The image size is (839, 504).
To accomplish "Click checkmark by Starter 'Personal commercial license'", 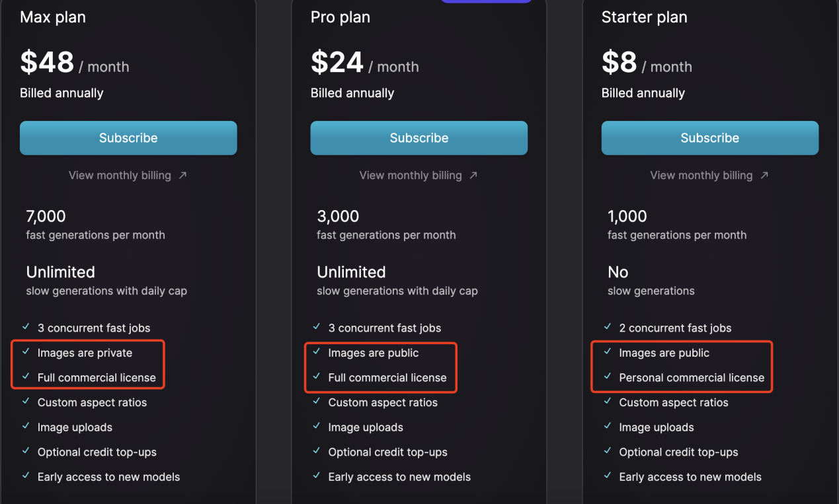I will click(608, 377).
